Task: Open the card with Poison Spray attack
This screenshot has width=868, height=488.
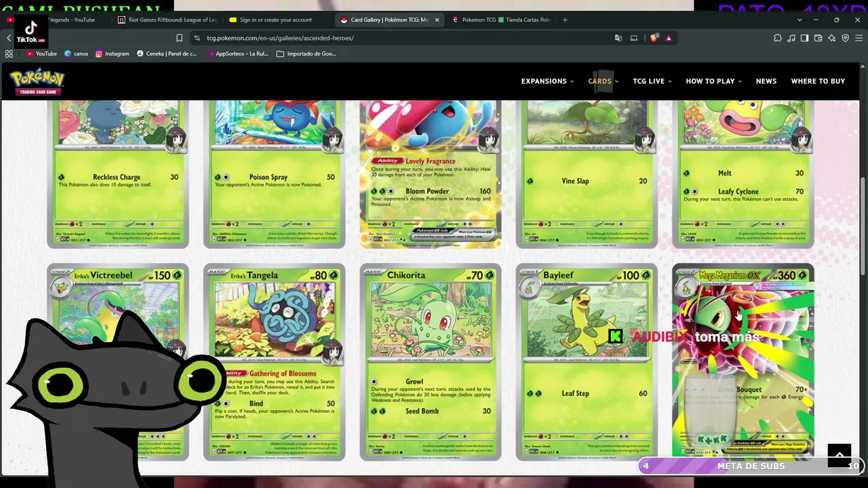Action: click(x=275, y=174)
